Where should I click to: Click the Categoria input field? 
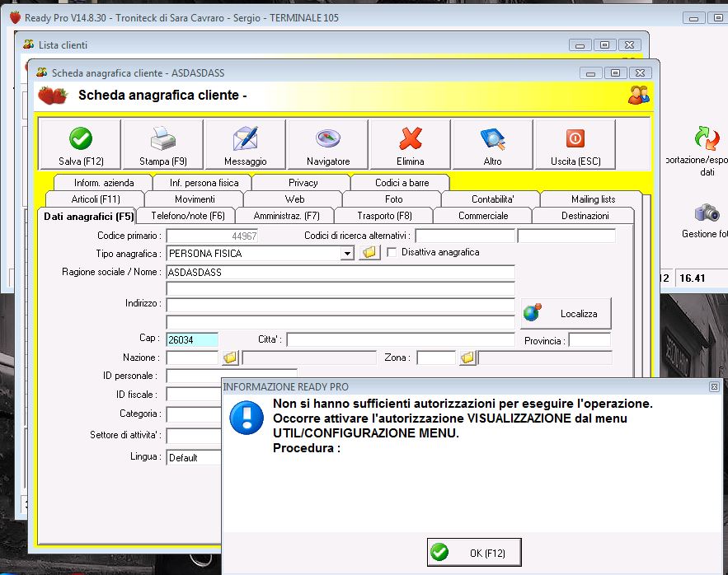click(x=194, y=414)
